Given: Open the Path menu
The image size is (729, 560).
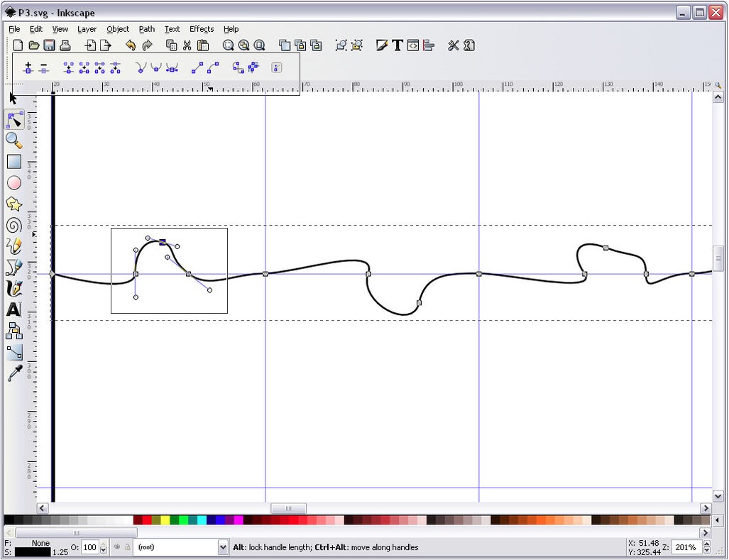Looking at the screenshot, I should click(146, 29).
